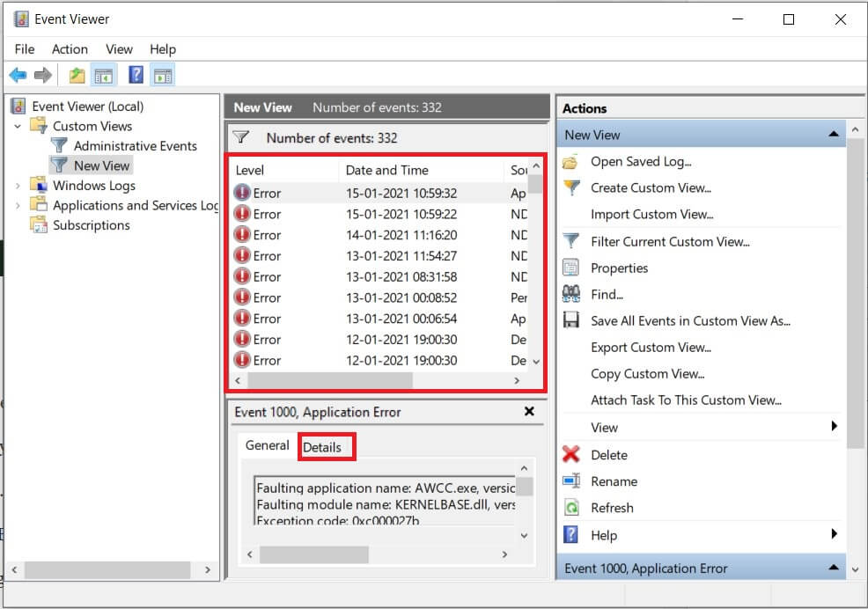This screenshot has height=609, width=868.
Task: Expand Applications and Services Logs node
Action: click(18, 205)
